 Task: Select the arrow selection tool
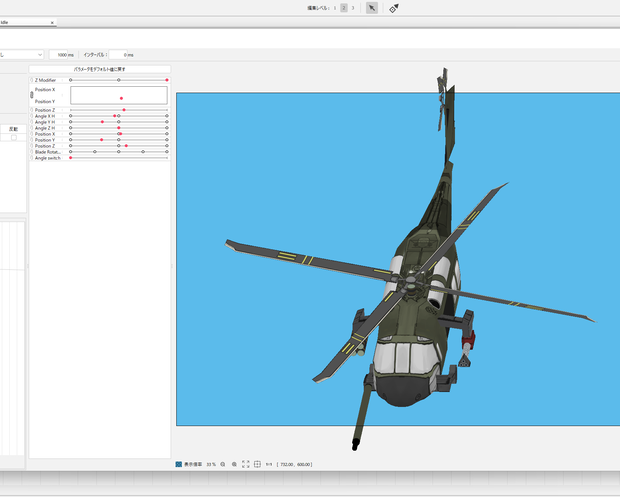[x=372, y=8]
